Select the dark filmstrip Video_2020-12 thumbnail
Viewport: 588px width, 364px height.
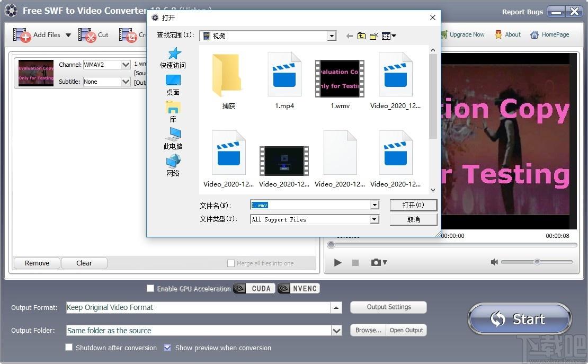click(284, 162)
